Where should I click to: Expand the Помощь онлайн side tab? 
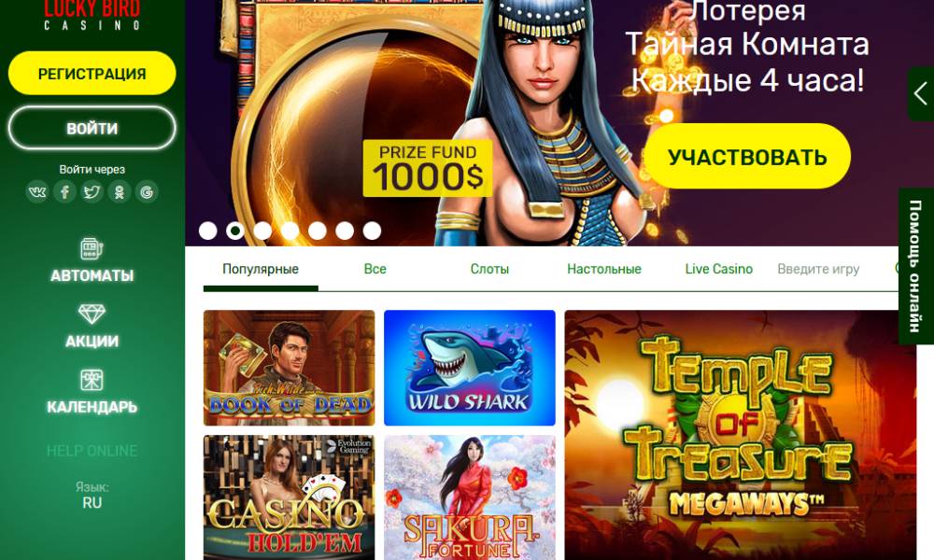pyautogui.click(x=915, y=266)
